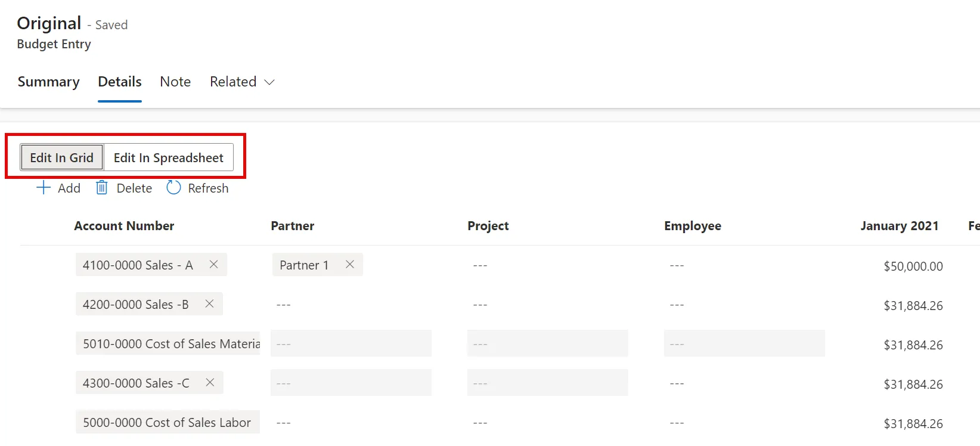
Task: Click the Add plus icon
Action: (x=44, y=188)
